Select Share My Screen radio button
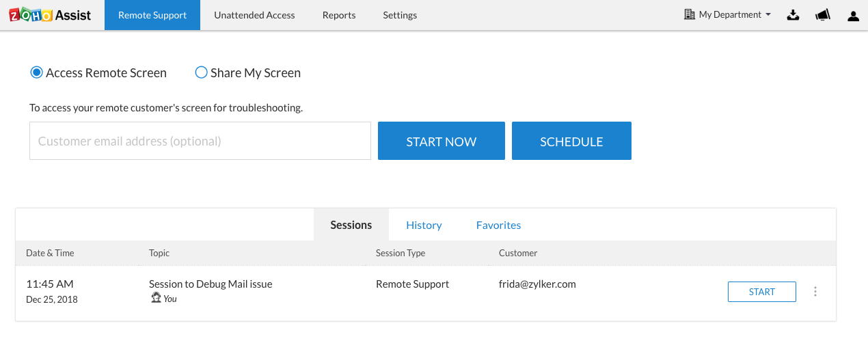The image size is (868, 356). (201, 72)
